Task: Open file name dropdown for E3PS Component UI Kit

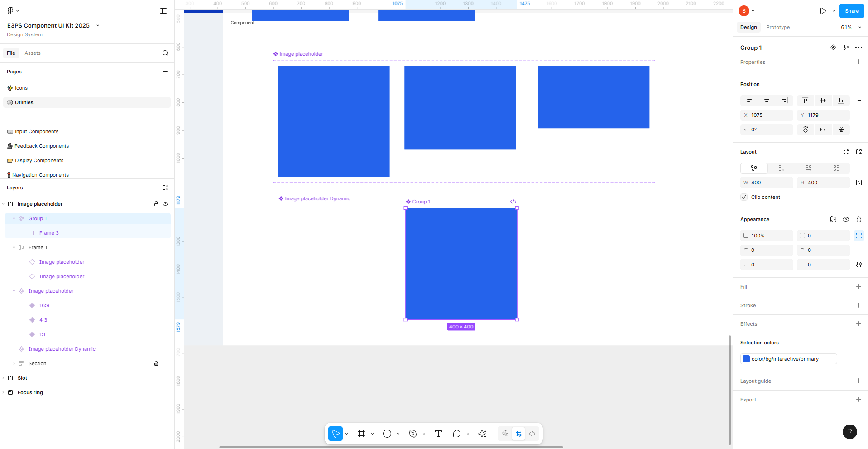Action: [x=98, y=25]
